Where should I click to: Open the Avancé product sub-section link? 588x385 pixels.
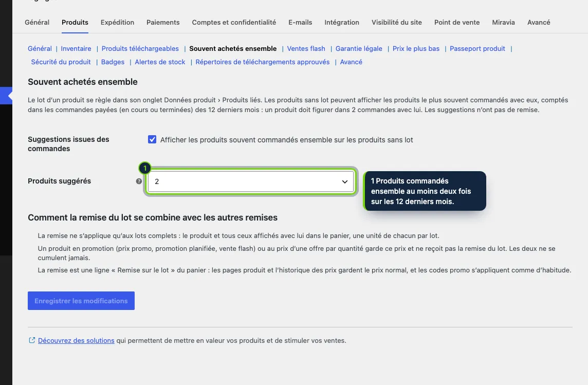(x=351, y=62)
